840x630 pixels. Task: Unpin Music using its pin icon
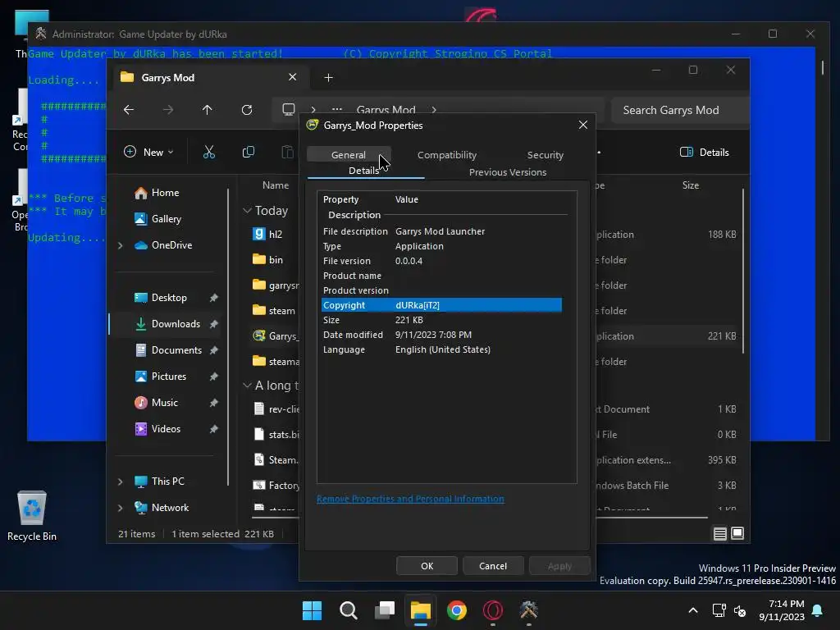click(x=214, y=403)
